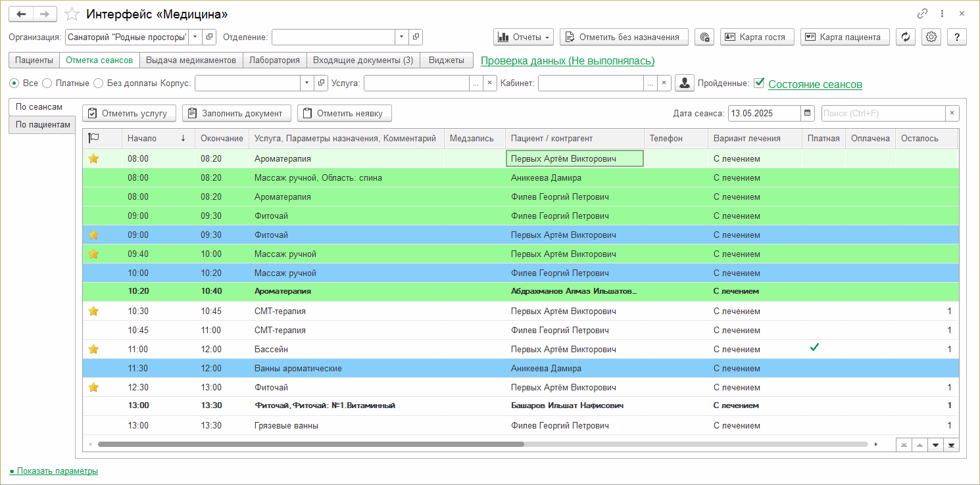Add form to favorites with star icon
The image size is (980, 485).
click(x=73, y=14)
